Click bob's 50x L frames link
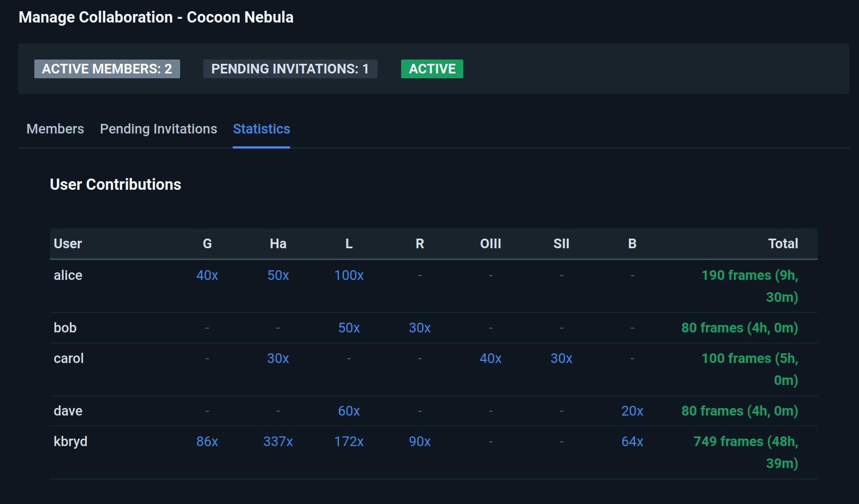Screen dimensions: 859x504 tap(349, 328)
